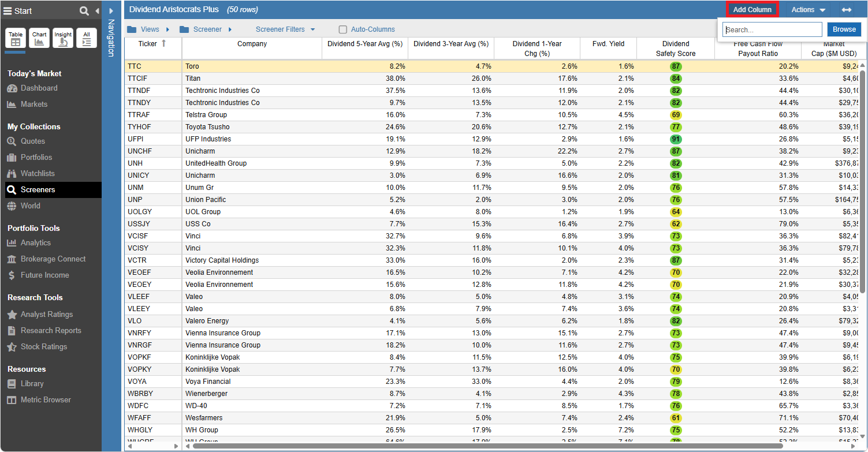Click the search magnifier icon in sidebar header

tap(84, 11)
